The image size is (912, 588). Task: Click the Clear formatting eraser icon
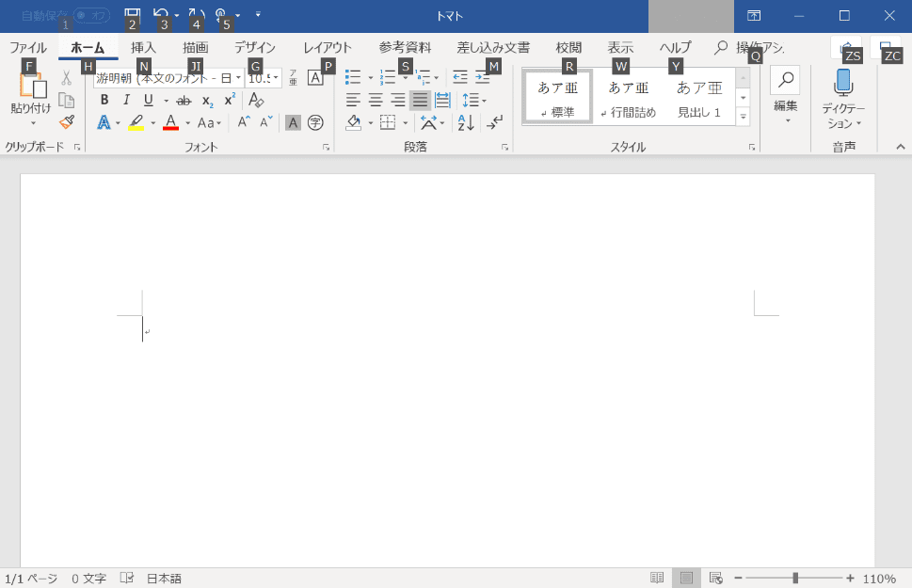(x=256, y=100)
